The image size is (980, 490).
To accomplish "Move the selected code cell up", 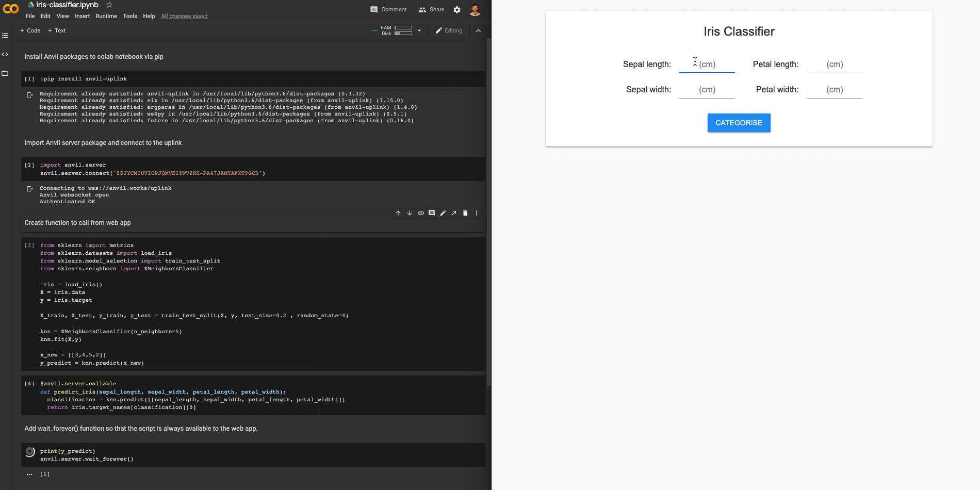I will pos(398,213).
